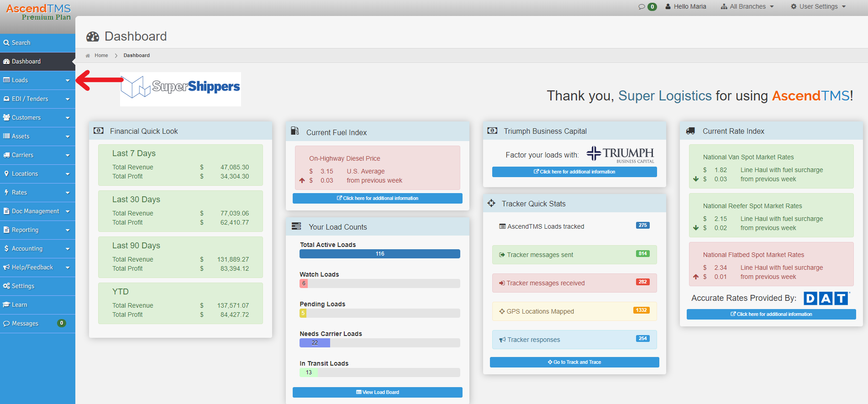
Task: Click the View Load Board button
Action: click(378, 392)
